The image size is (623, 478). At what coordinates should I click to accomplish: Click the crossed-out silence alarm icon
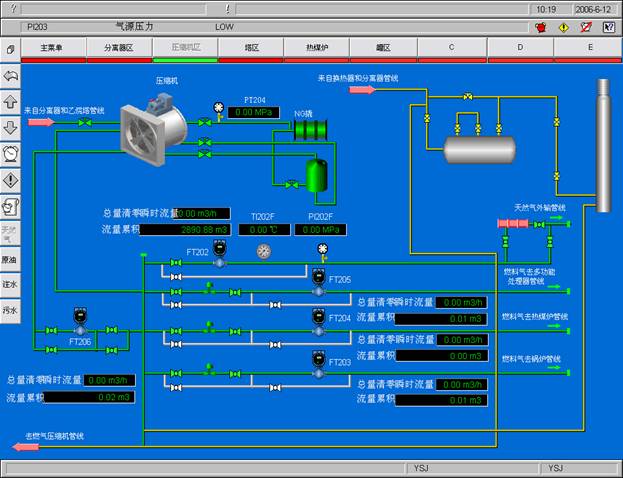point(586,27)
